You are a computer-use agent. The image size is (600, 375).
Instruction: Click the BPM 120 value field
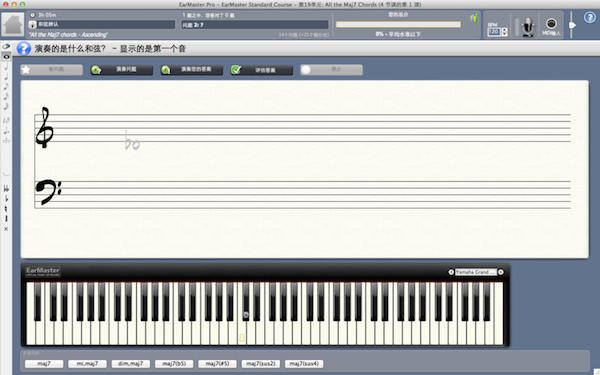tap(494, 32)
